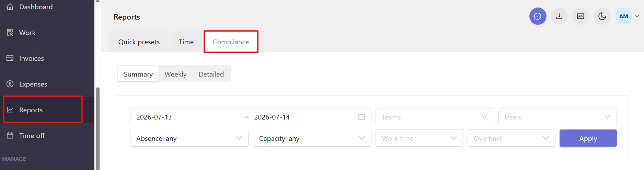Screen dimensions: 644x170
Task: Open the Overtime filter dropdown
Action: [511, 138]
